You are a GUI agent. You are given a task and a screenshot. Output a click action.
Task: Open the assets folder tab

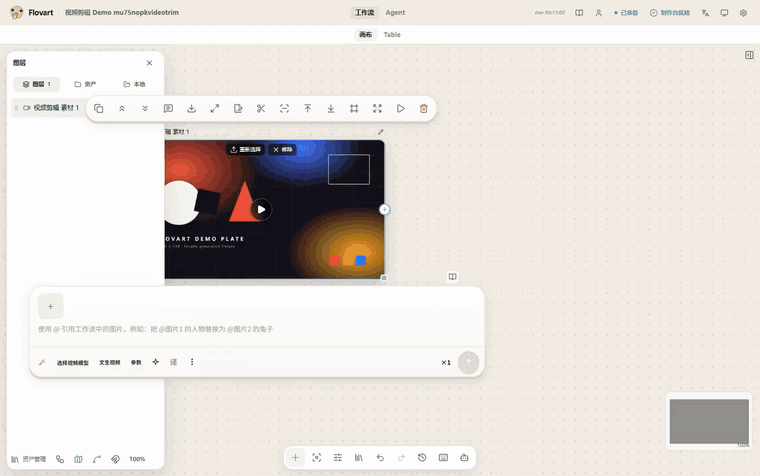[x=85, y=84]
